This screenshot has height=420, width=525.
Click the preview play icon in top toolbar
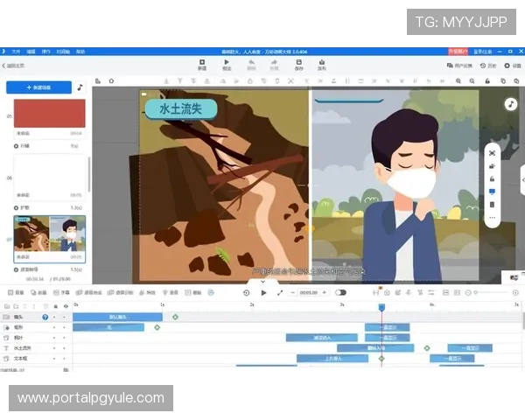tap(227, 63)
